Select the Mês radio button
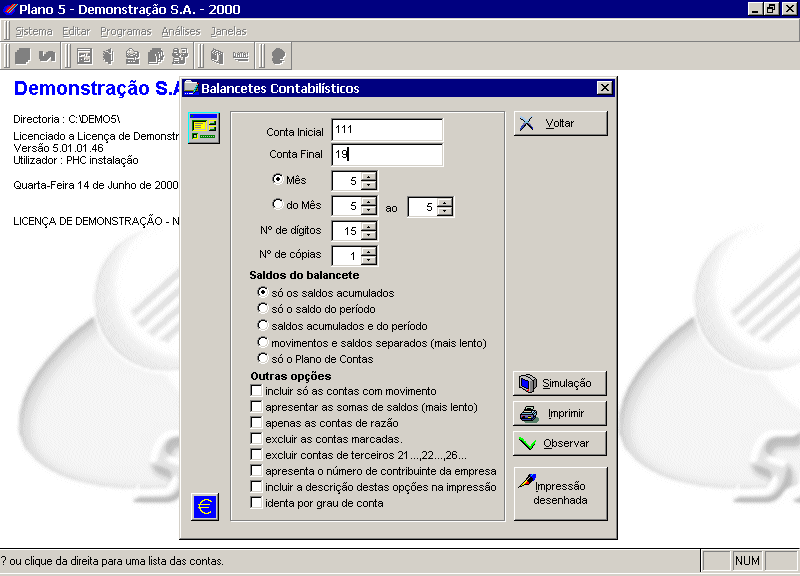The width and height of the screenshot is (800, 576). (x=278, y=179)
